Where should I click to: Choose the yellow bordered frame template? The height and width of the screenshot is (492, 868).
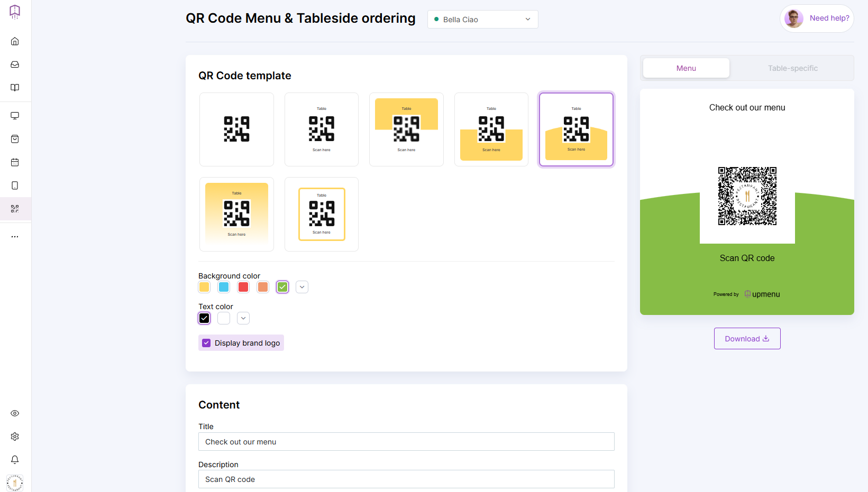pyautogui.click(x=322, y=214)
